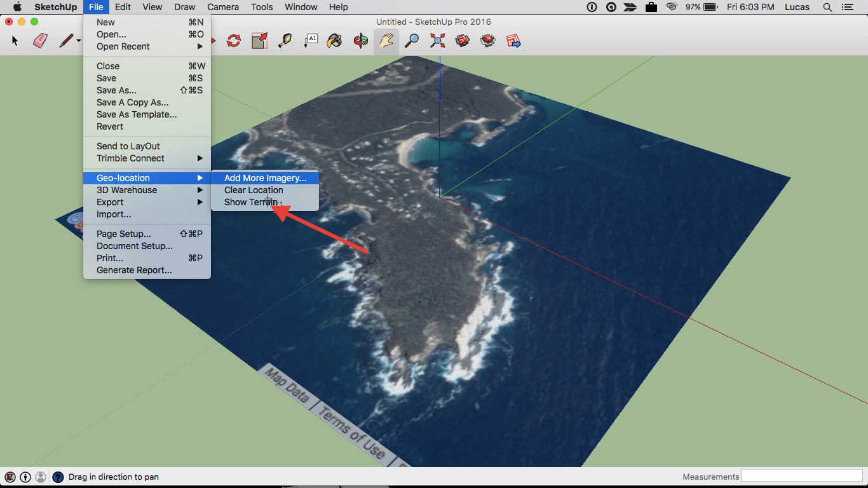
Task: Expand the Geo-location submenu
Action: (147, 178)
